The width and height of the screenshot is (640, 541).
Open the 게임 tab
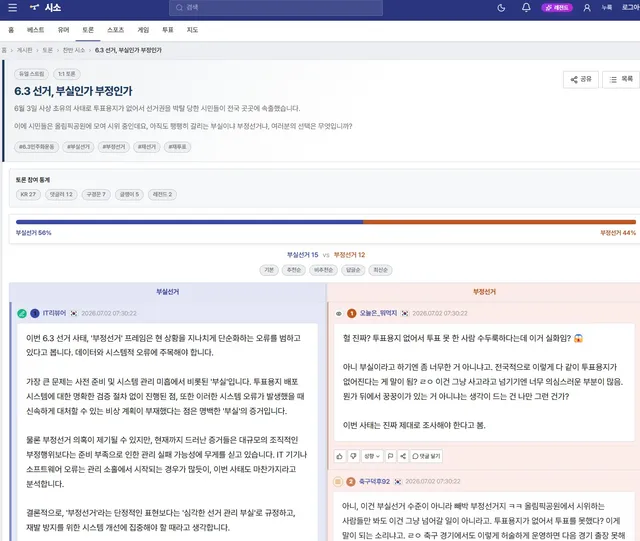143,30
